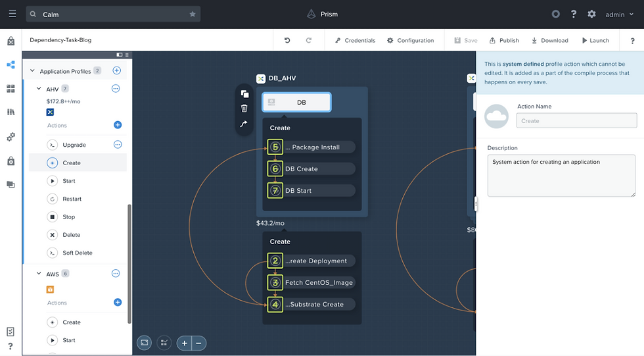Download the blueprint
The image size is (644, 356).
pyautogui.click(x=550, y=40)
